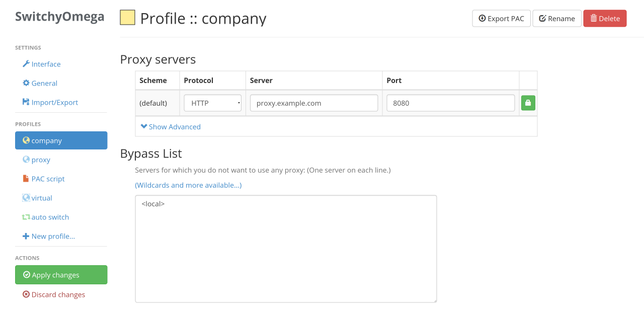Select the virtual profile
The height and width of the screenshot is (312, 644).
point(61,198)
